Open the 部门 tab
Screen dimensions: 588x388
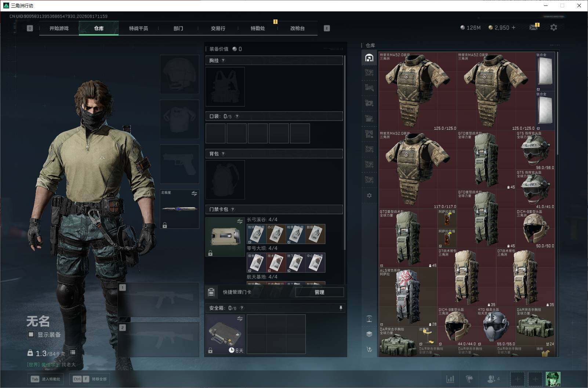pos(178,28)
